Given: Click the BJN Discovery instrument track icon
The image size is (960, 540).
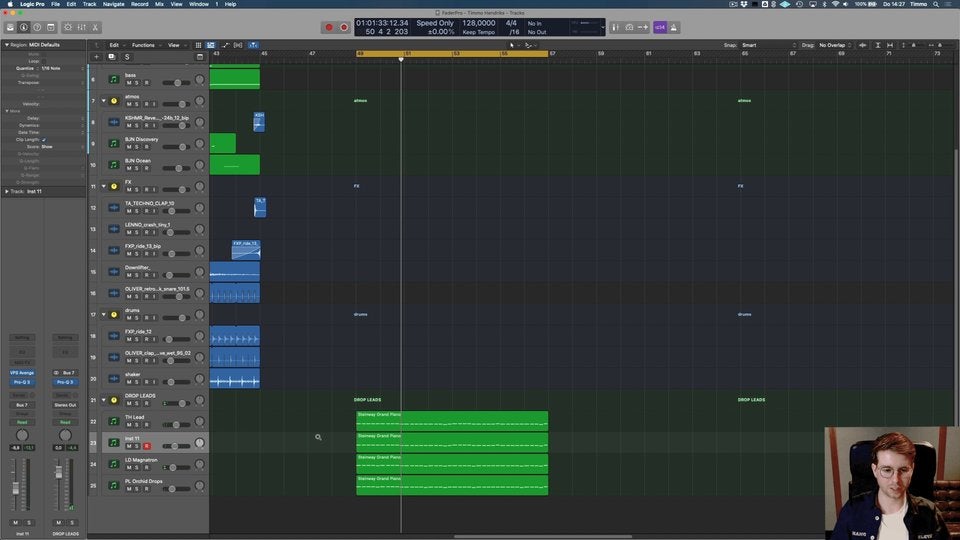Looking at the screenshot, I should (113, 143).
